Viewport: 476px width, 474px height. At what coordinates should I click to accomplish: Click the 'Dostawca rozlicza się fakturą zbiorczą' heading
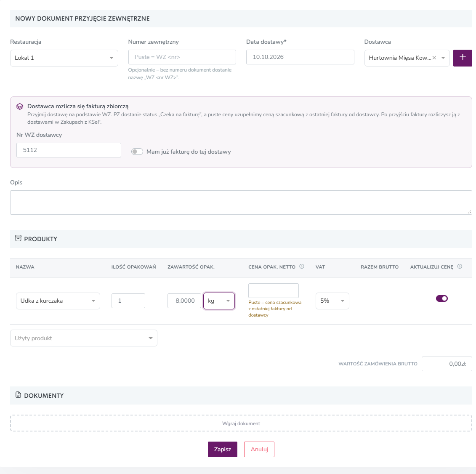coord(78,106)
